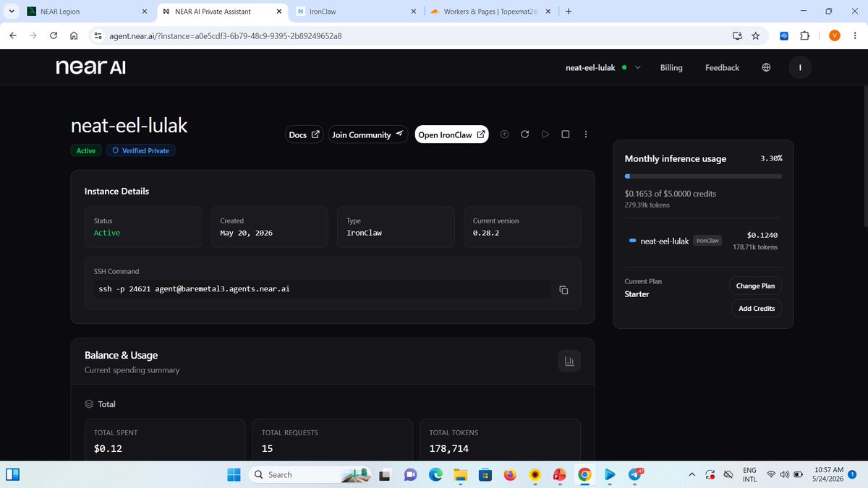This screenshot has height=488, width=868.
Task: View site information icon in address bar
Action: [98, 35]
